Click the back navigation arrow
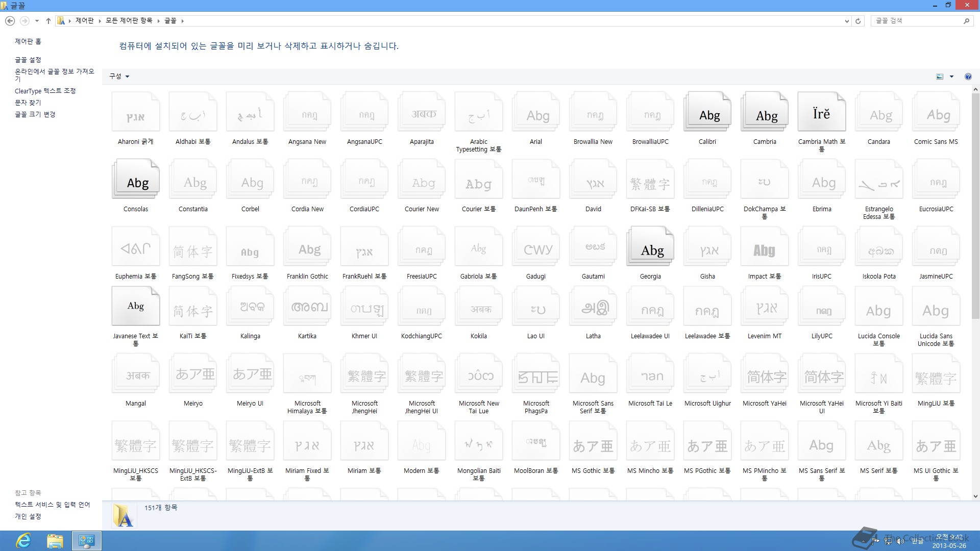980x551 pixels. pos(10,21)
